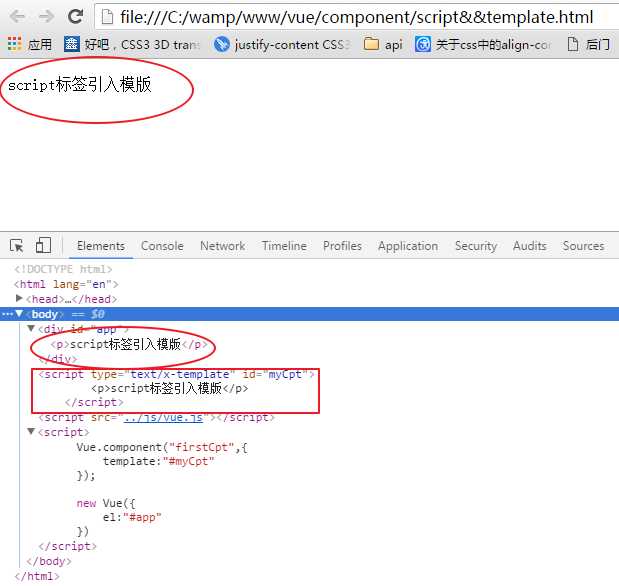Open the justify-content CSS3 bookmark
The height and width of the screenshot is (586, 619).
(281, 44)
